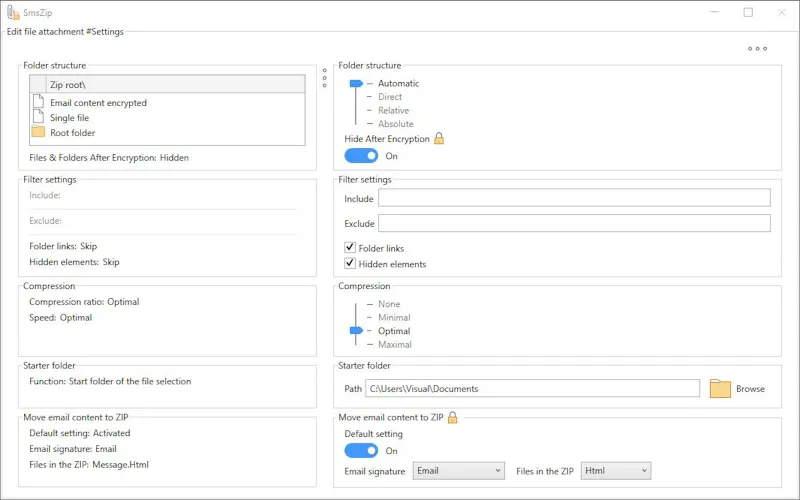Select the Zip root\ header row
800x500 pixels.
(167, 84)
